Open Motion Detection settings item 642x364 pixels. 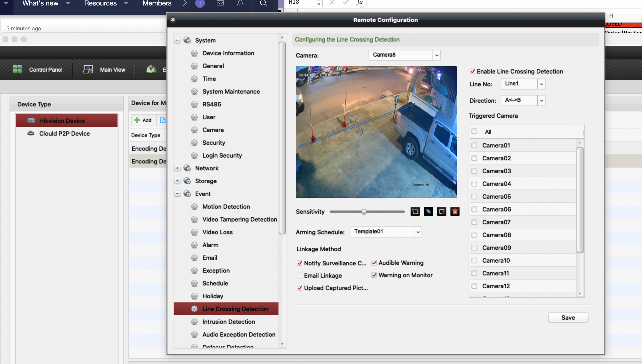tap(226, 206)
